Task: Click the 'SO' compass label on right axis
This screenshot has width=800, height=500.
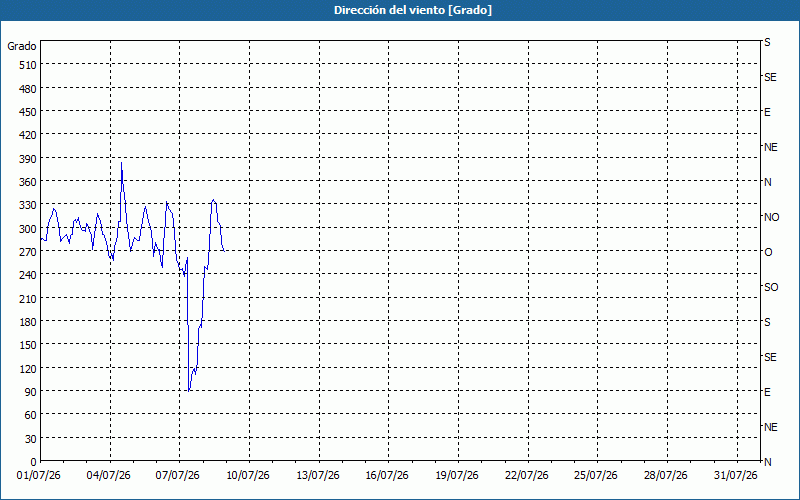Action: (x=771, y=287)
